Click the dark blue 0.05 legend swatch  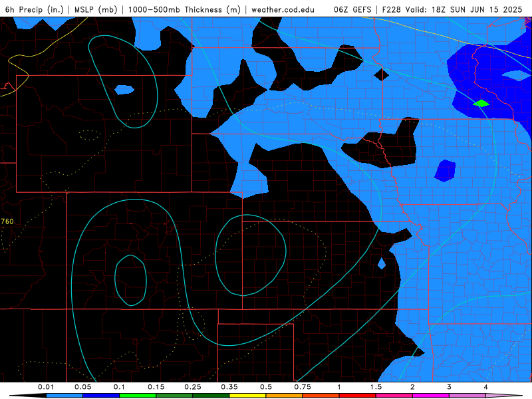101,396
